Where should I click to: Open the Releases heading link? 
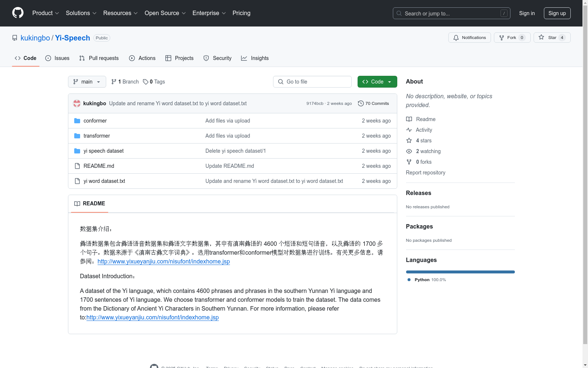(419, 193)
